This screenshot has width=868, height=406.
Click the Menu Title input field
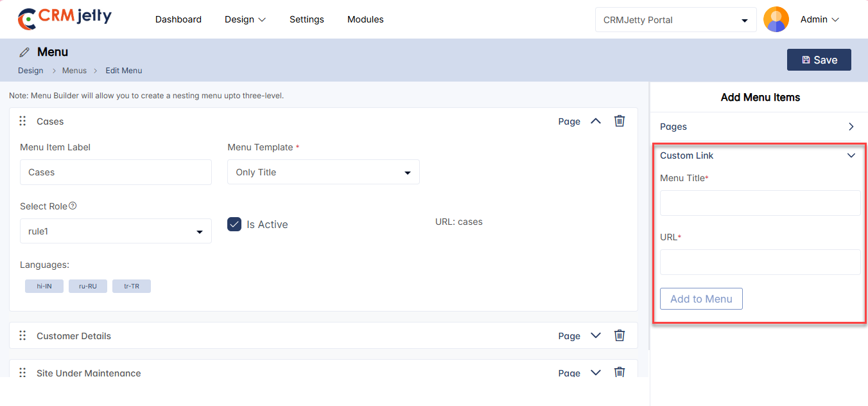[760, 203]
